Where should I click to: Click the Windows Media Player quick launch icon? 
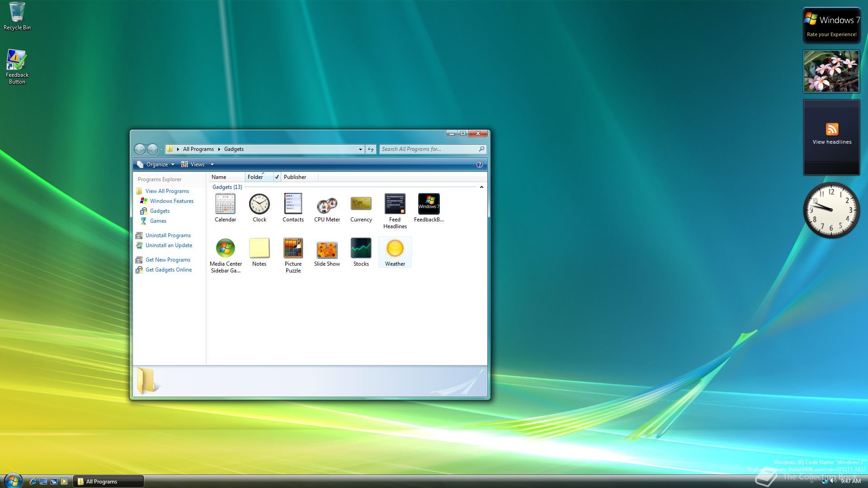click(64, 481)
